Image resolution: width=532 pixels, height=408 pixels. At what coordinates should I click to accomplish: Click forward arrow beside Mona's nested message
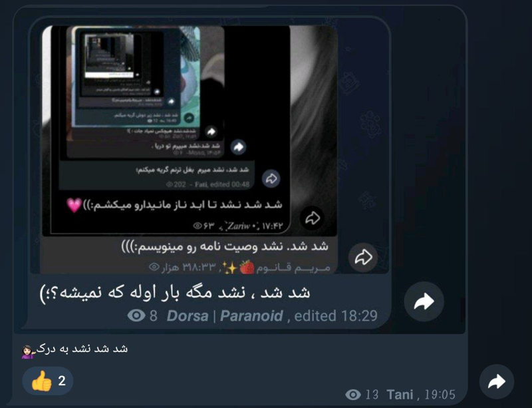pos(239,147)
